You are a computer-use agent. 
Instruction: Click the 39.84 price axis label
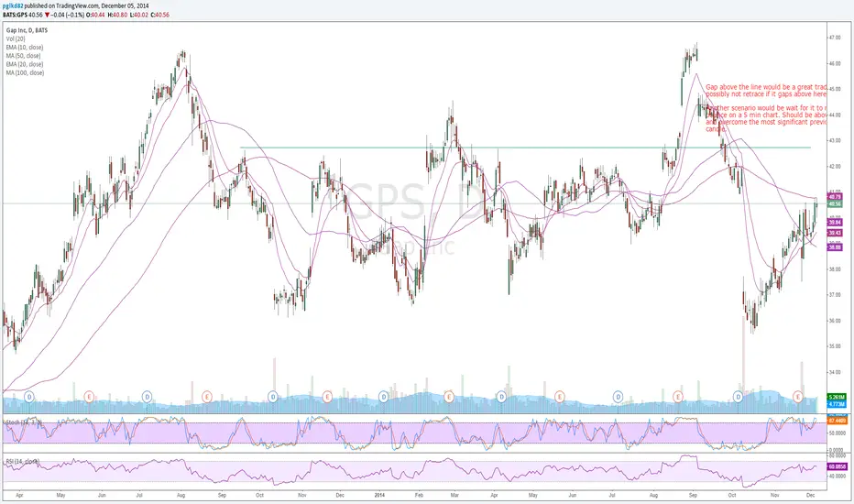point(835,223)
